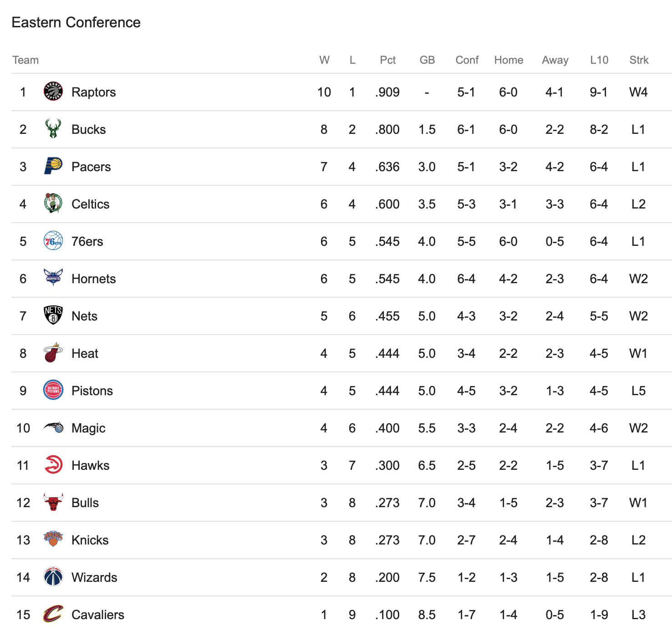Click the Wizards team name
672x641 pixels.
pos(94,577)
